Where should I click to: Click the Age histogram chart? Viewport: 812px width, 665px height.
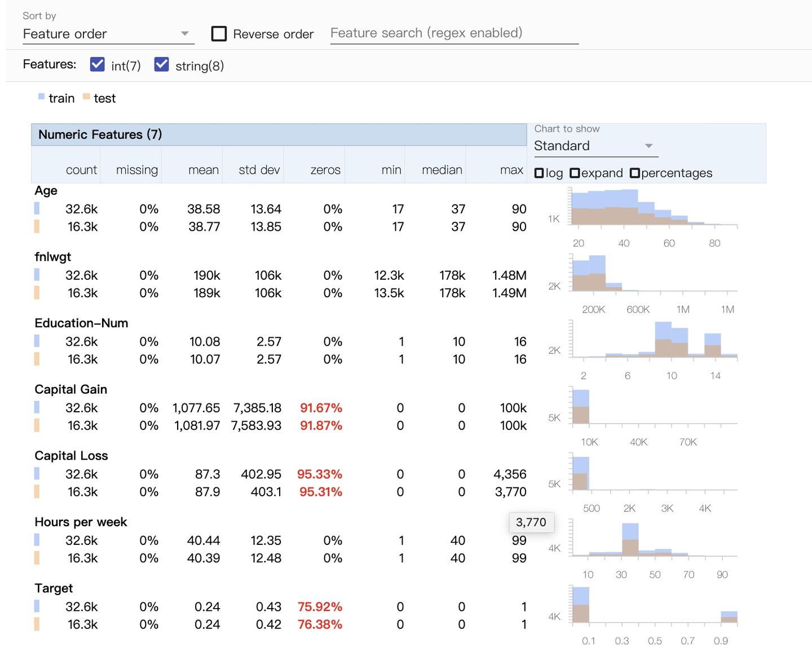(x=653, y=208)
